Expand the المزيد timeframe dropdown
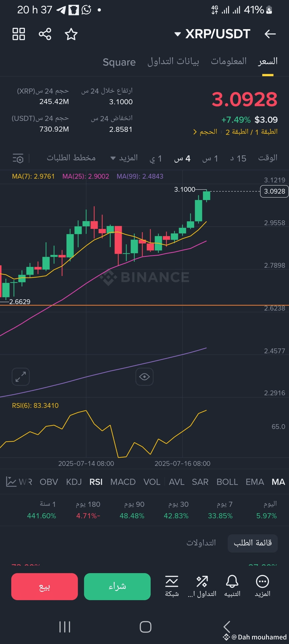Image resolution: width=289 pixels, height=644 pixels. point(124,158)
